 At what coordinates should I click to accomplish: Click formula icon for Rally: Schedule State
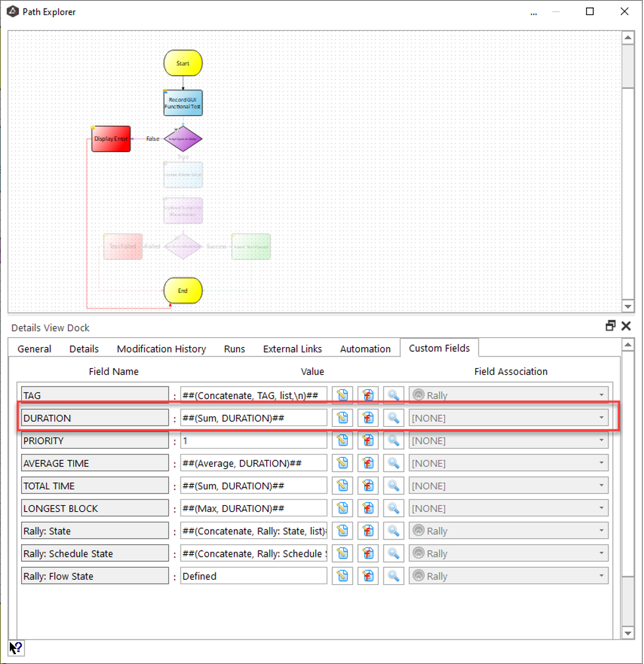tap(368, 554)
